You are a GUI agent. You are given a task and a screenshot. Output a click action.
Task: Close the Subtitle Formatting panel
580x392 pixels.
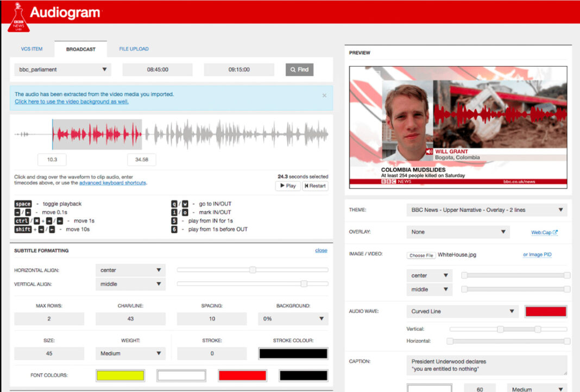click(x=321, y=250)
